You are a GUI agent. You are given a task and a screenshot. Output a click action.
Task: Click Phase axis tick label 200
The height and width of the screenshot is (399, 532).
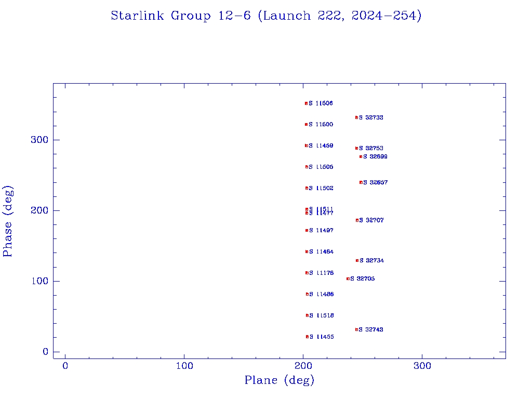click(39, 211)
